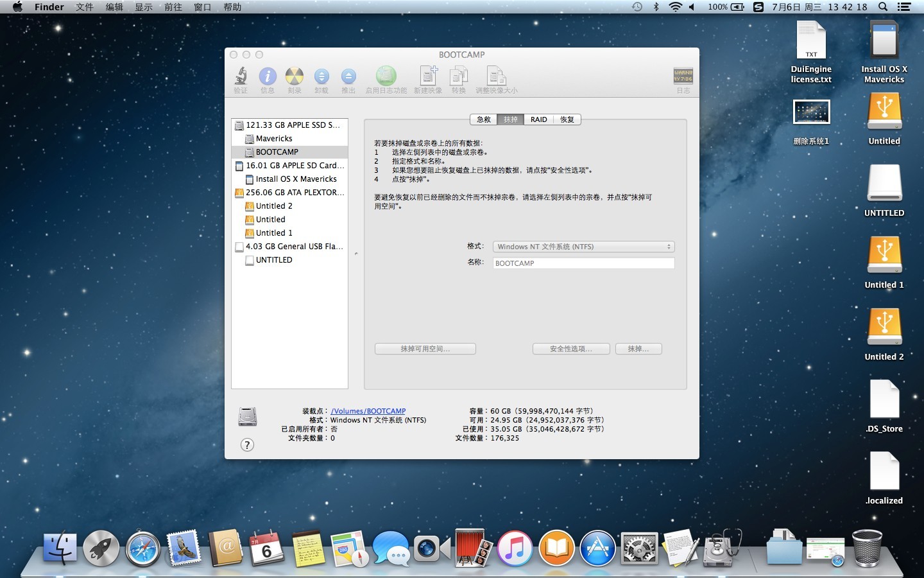Open Trash icon in Dock
This screenshot has width=924, height=578.
867,548
